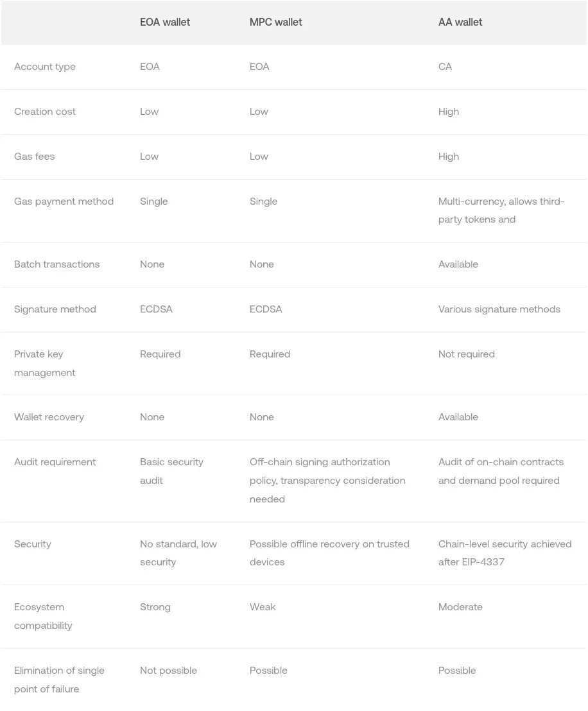
Task: Click the Multi-currency third-party tokens cell
Action: click(x=501, y=210)
